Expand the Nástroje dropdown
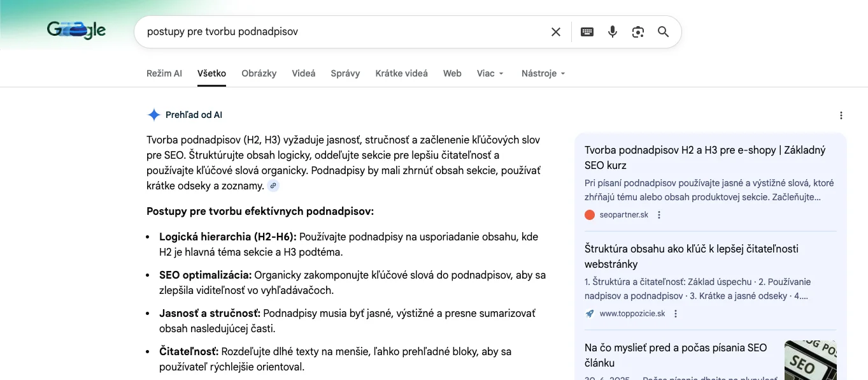 [543, 73]
